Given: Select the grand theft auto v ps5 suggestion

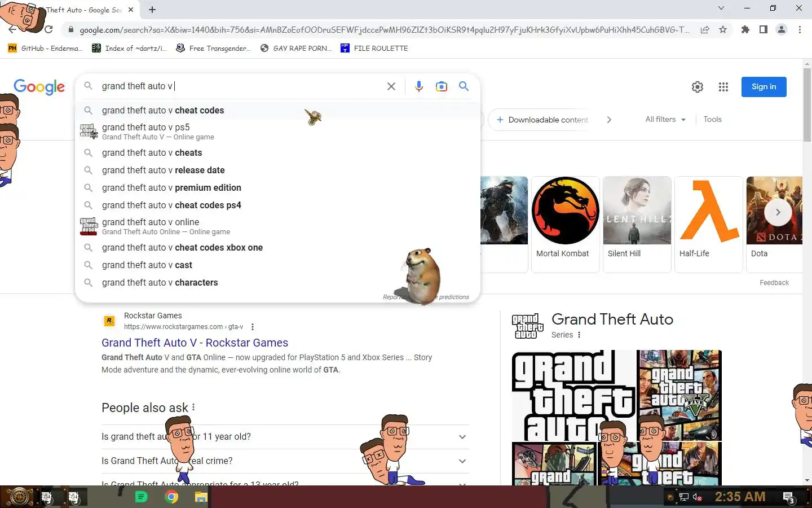Looking at the screenshot, I should tap(277, 132).
